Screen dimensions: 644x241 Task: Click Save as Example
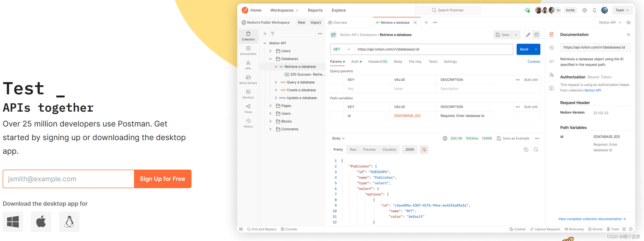click(513, 138)
